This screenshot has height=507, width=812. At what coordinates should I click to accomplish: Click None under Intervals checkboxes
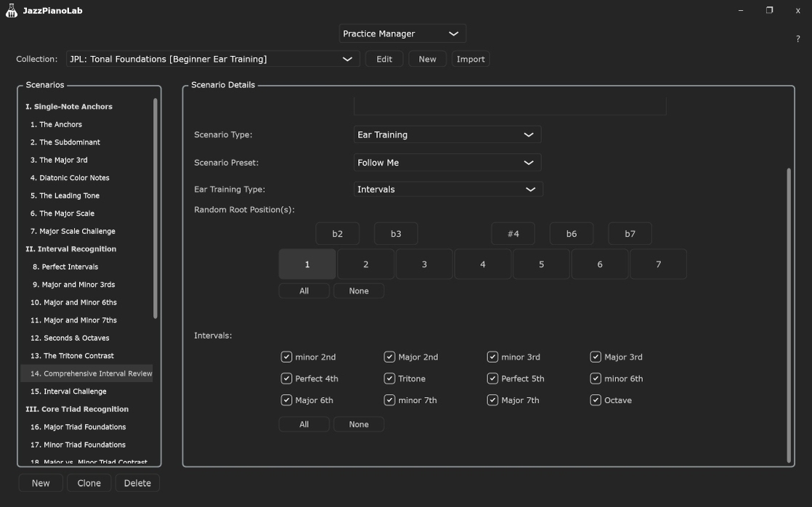[359, 425]
